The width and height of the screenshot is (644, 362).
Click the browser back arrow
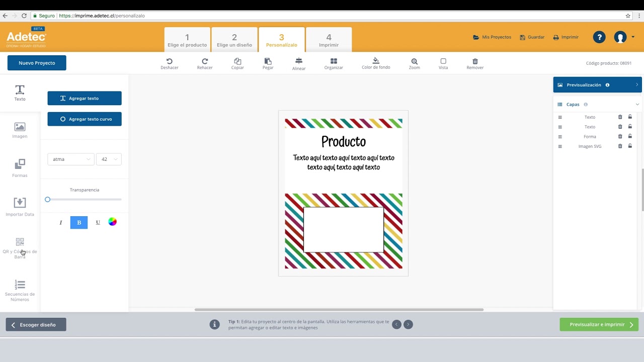tap(5, 16)
